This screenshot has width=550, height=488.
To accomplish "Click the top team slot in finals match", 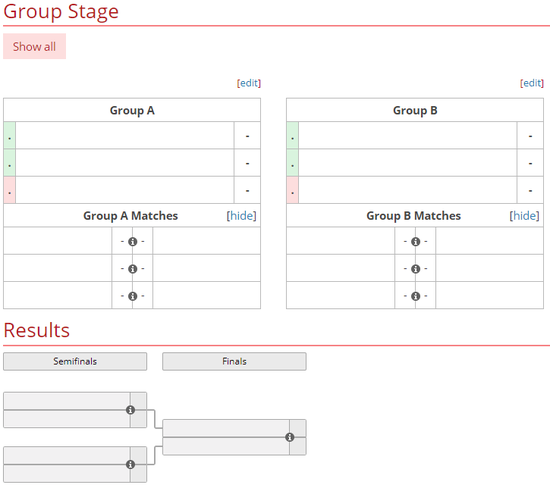I will click(x=226, y=428).
